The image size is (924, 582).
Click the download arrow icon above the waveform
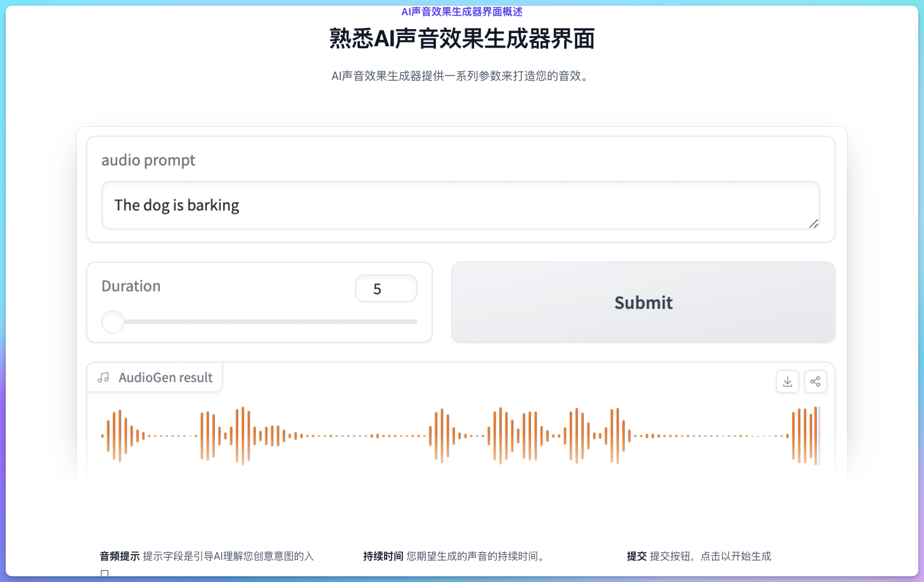tap(787, 381)
